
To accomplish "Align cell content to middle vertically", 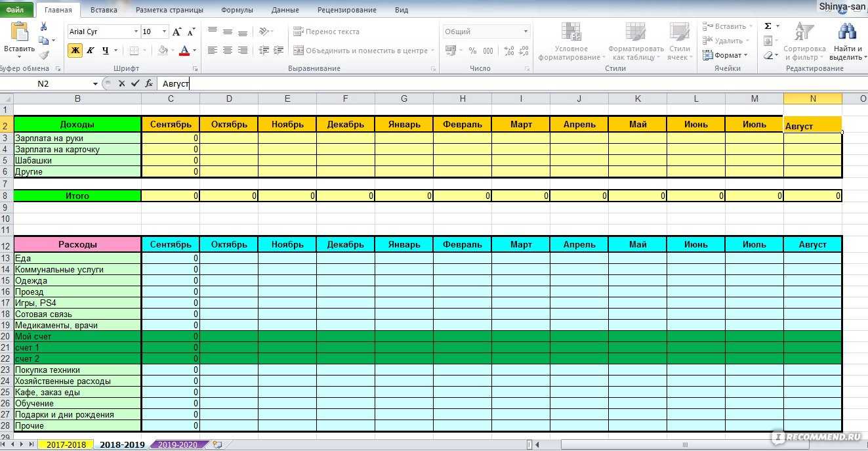I will [x=228, y=31].
